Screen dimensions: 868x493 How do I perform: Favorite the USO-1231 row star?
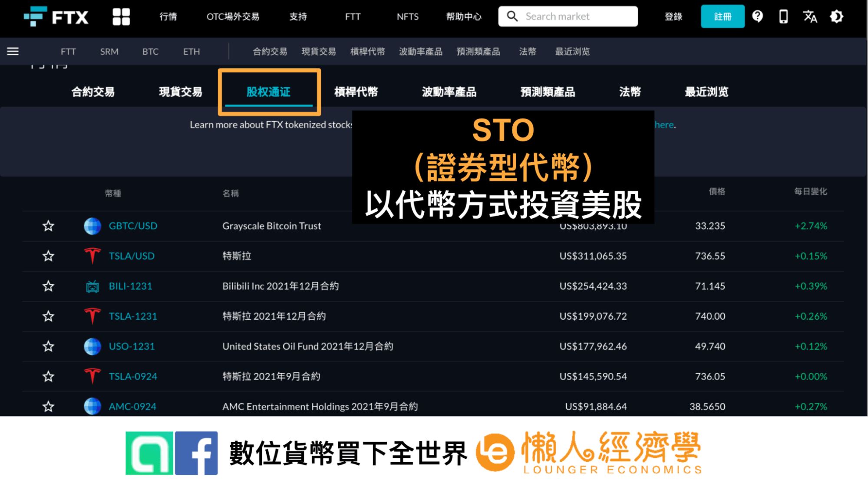click(48, 346)
